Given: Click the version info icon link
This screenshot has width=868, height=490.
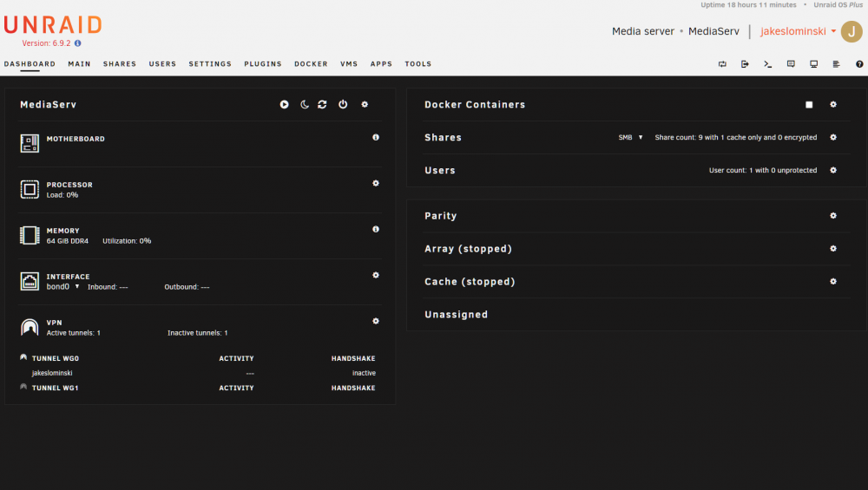Looking at the screenshot, I should 77,43.
